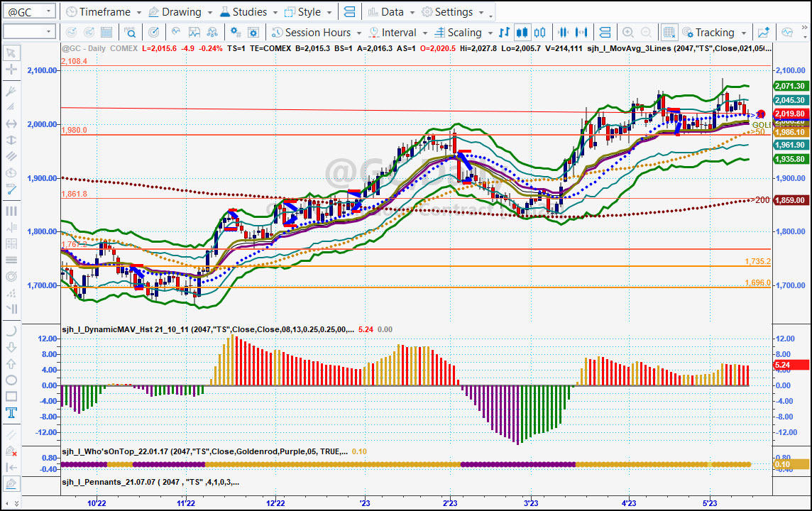The image size is (812, 511).
Task: Click the sjh_I_Who'sOnTop study label
Action: tap(204, 451)
